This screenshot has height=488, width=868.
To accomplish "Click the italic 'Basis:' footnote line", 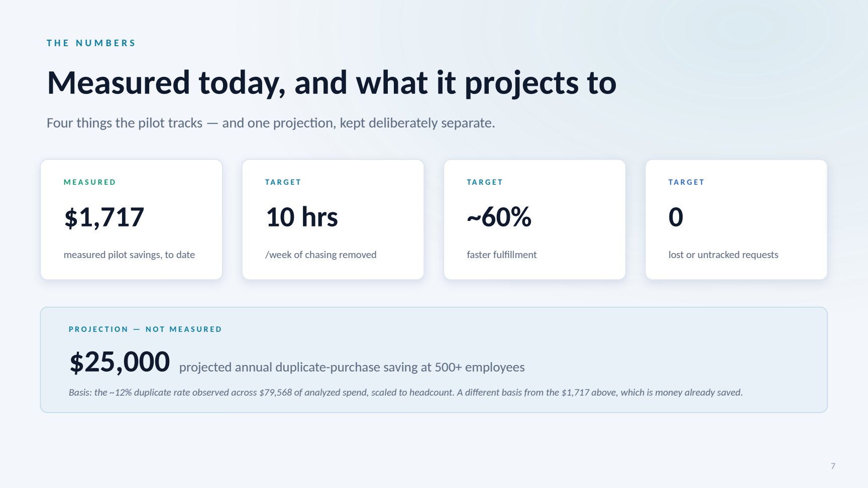I will pos(405,393).
